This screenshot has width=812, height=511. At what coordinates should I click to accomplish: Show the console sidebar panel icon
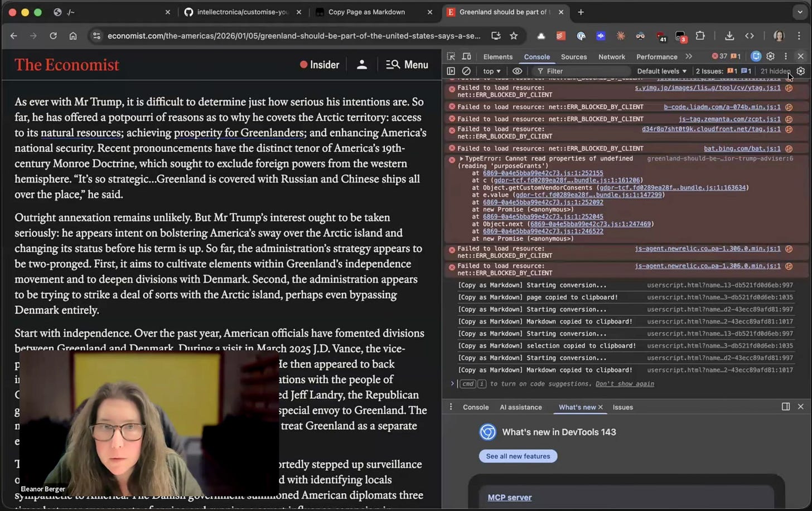(451, 71)
